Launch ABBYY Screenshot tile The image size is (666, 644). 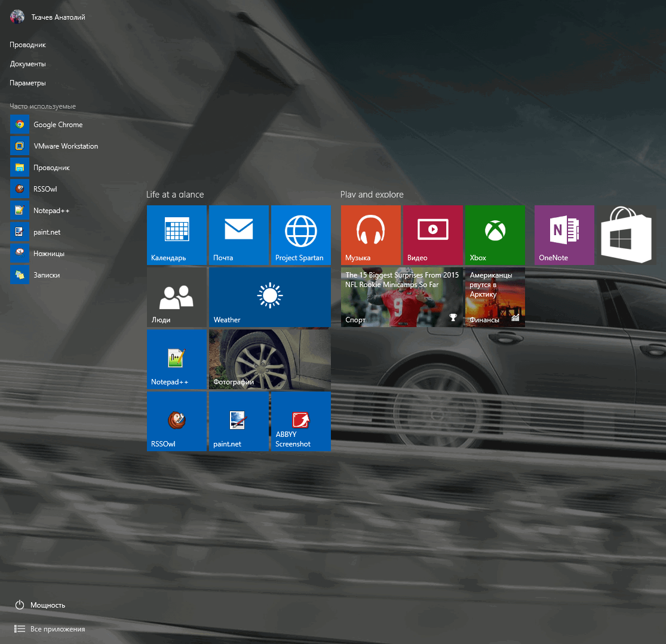(300, 421)
